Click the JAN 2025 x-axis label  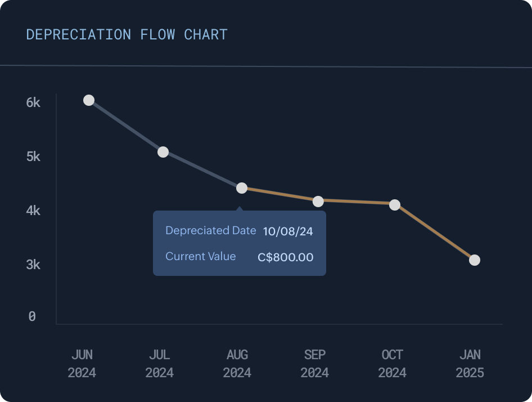(x=470, y=364)
